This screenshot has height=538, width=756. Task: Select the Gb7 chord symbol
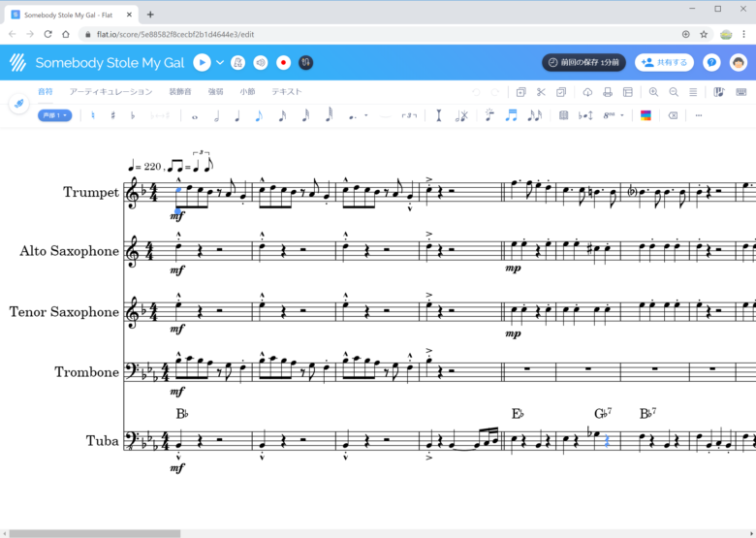[603, 413]
